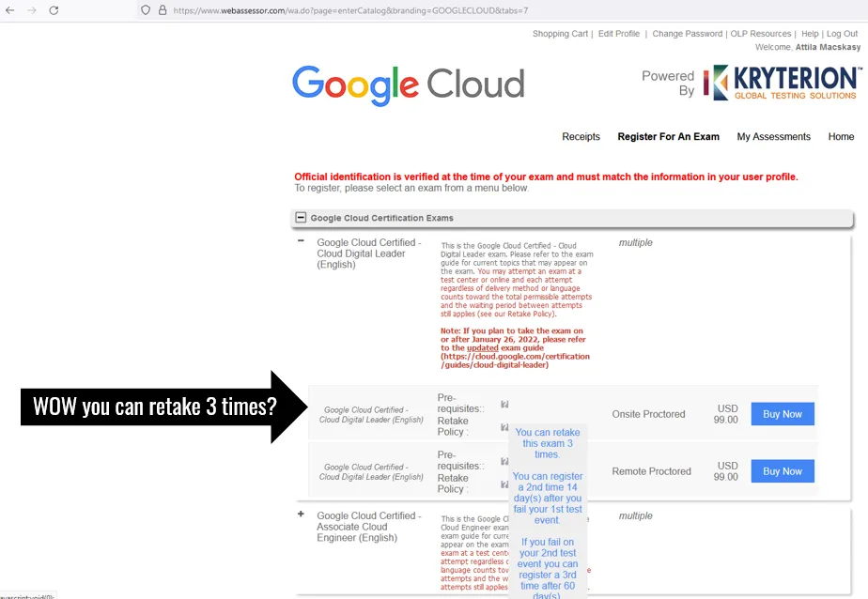
Task: Buy the Remote Proctored exam now
Action: pos(783,471)
